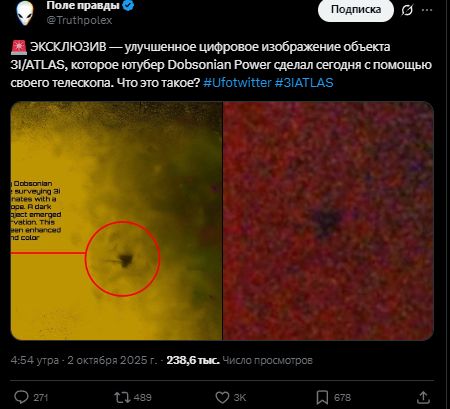
Task: Open the red noisy close-up image
Action: [328, 221]
